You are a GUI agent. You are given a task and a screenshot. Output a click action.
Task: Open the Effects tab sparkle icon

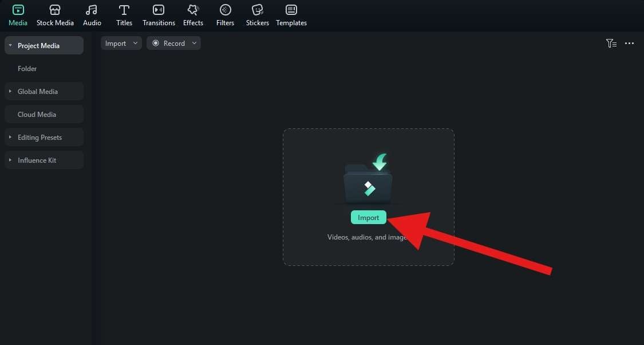point(193,10)
